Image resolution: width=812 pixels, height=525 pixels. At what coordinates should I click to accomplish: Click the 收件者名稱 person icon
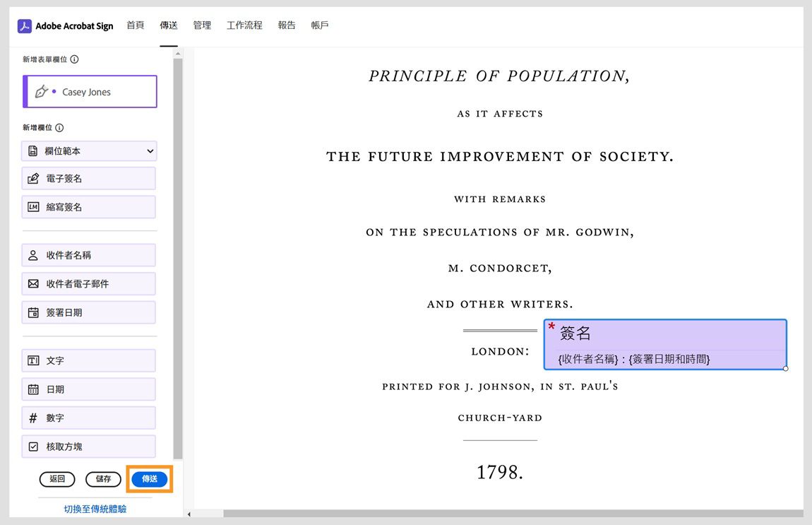click(x=33, y=256)
